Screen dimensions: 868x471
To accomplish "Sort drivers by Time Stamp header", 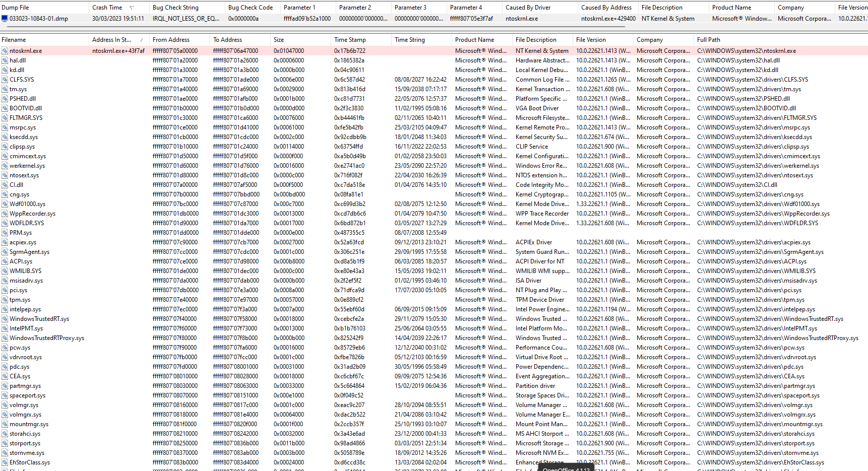I will 361,40.
